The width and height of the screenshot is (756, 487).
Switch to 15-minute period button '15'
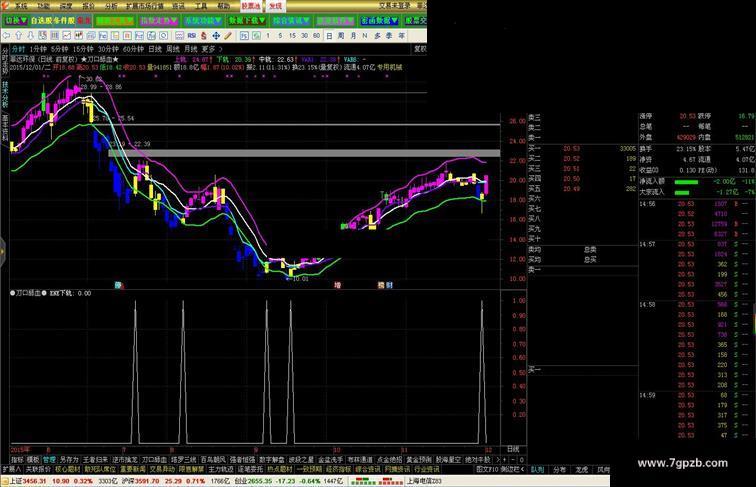pos(292,36)
